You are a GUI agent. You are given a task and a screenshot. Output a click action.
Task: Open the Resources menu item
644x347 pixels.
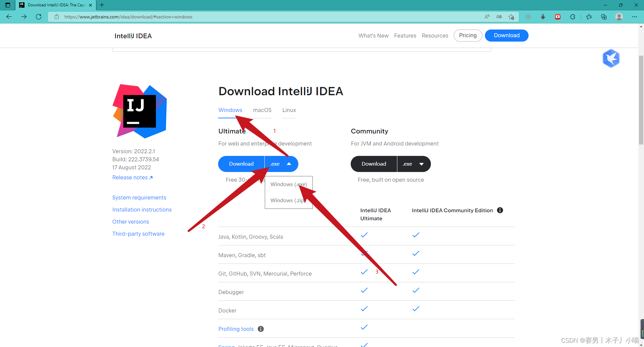click(435, 36)
